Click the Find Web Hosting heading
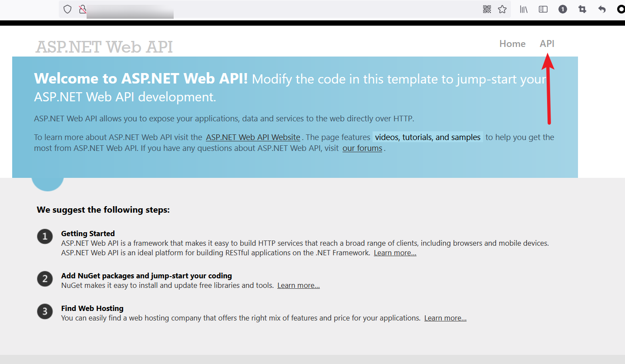 coord(92,308)
